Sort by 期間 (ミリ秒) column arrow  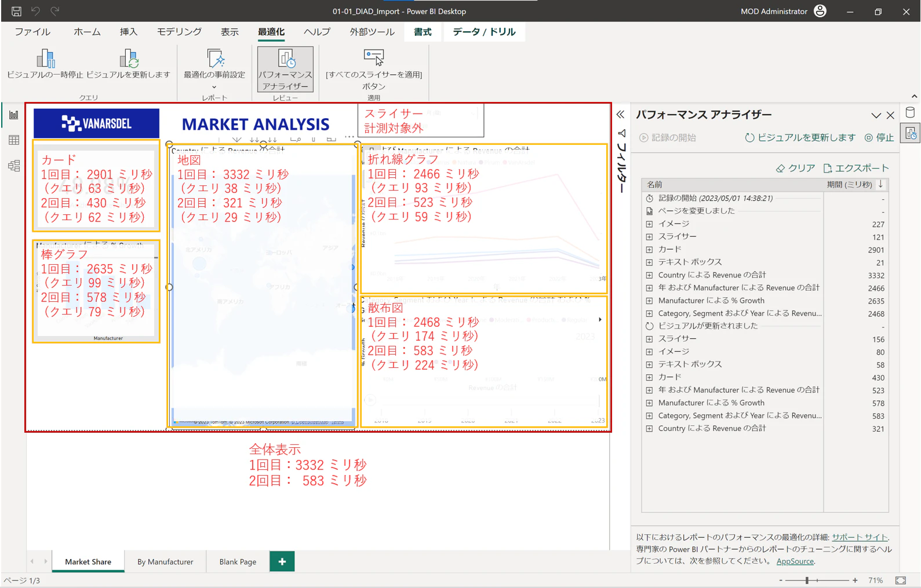coord(881,184)
